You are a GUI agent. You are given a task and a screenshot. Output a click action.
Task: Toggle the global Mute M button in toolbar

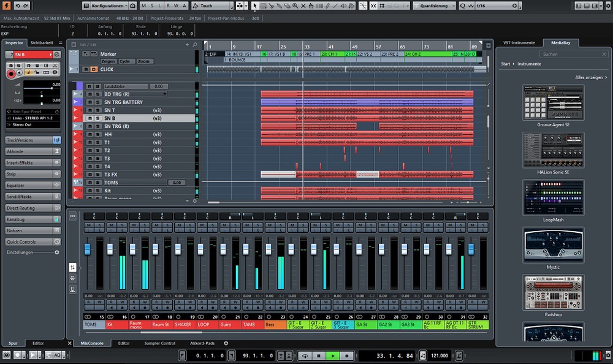(x=144, y=6)
